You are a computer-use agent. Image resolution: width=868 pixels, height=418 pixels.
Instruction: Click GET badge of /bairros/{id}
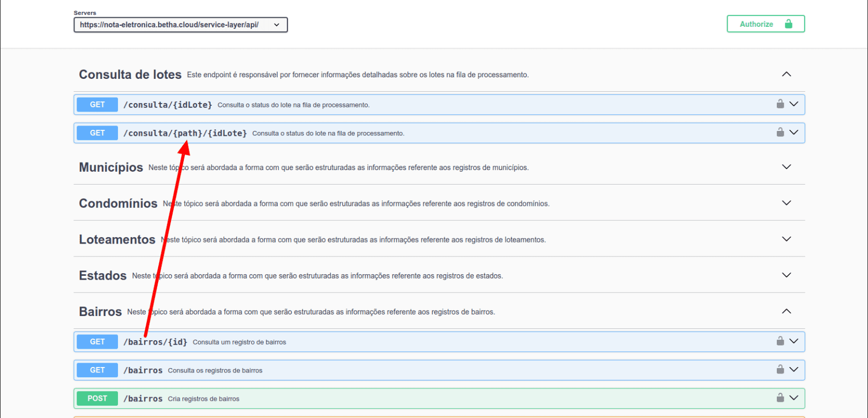click(x=97, y=342)
